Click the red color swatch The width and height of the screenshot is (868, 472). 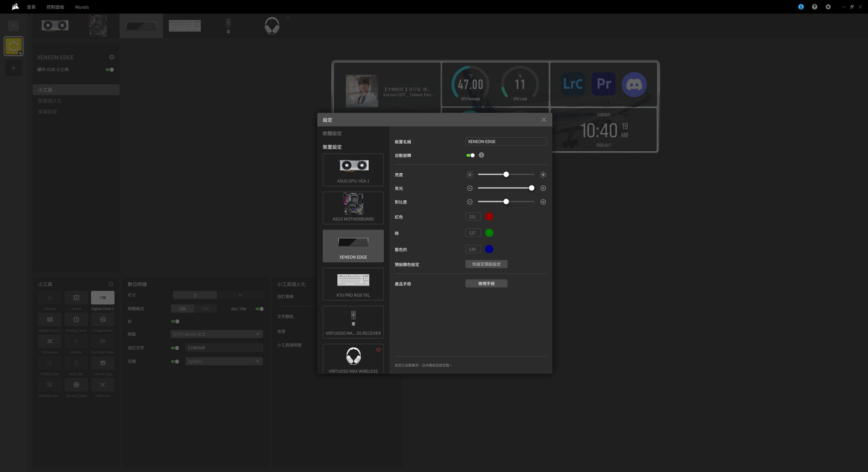coord(489,216)
